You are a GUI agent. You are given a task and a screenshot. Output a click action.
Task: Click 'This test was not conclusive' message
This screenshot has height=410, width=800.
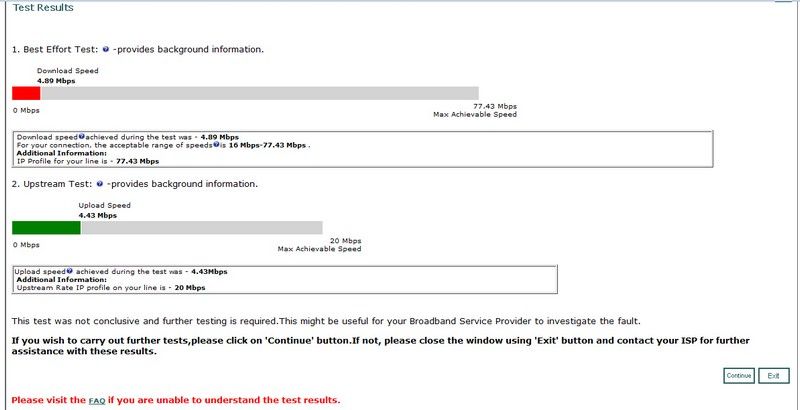pos(326,321)
